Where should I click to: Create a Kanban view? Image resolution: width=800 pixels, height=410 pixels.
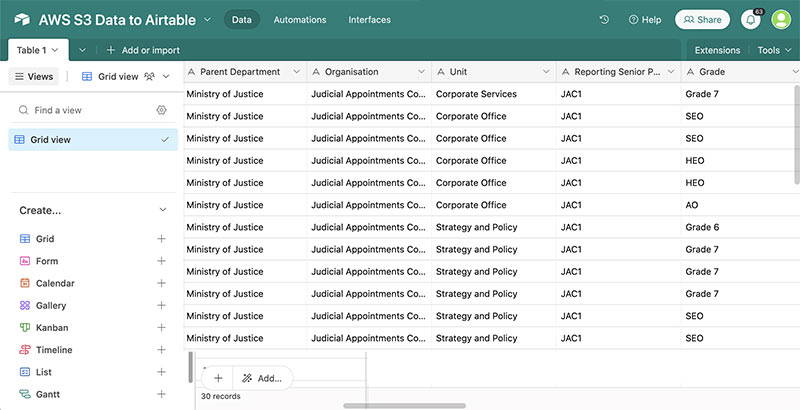[x=93, y=327]
